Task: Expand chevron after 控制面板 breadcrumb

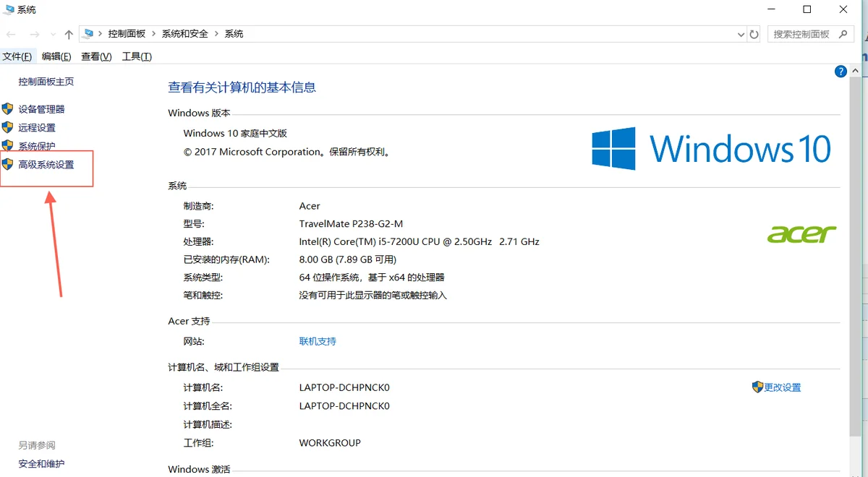Action: (x=153, y=34)
